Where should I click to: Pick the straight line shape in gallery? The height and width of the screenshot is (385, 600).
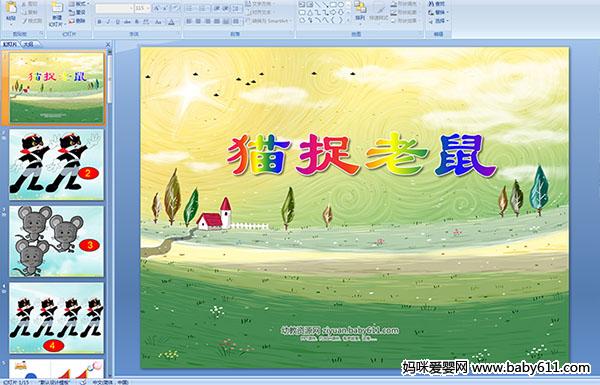click(318, 5)
